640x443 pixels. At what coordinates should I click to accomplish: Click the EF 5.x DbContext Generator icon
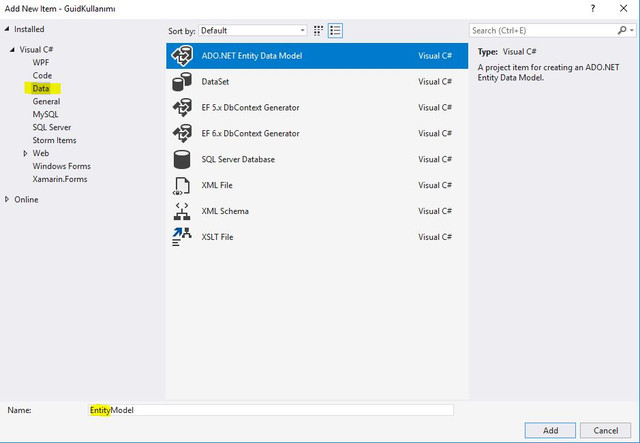[182, 108]
